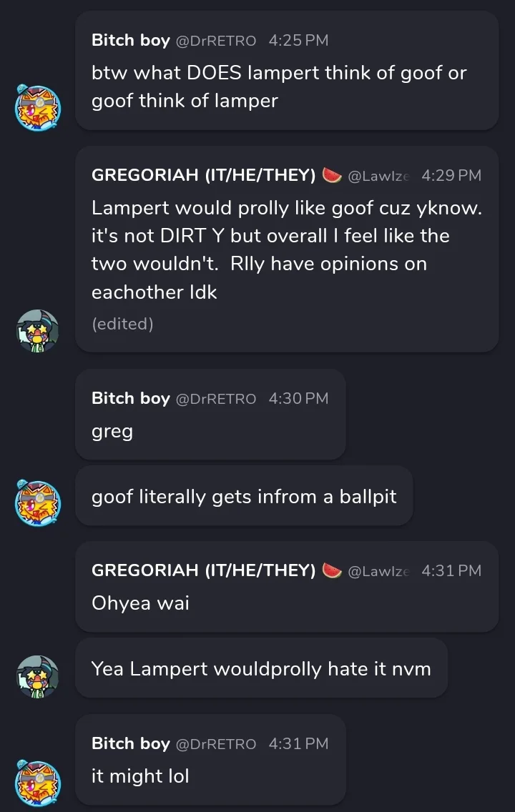Click GREGORIAH (IT/HE/THEY) name at 4:31 PM

click(x=204, y=570)
